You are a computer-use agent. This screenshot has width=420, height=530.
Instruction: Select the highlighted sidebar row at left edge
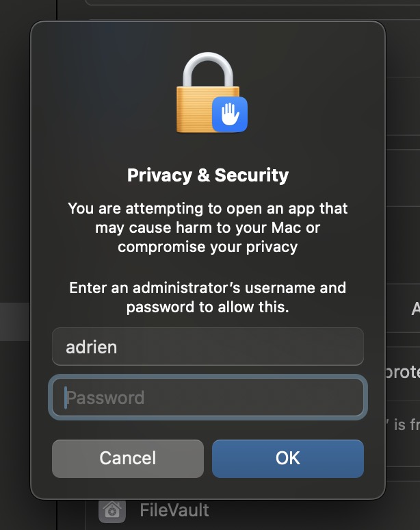[x=15, y=322]
